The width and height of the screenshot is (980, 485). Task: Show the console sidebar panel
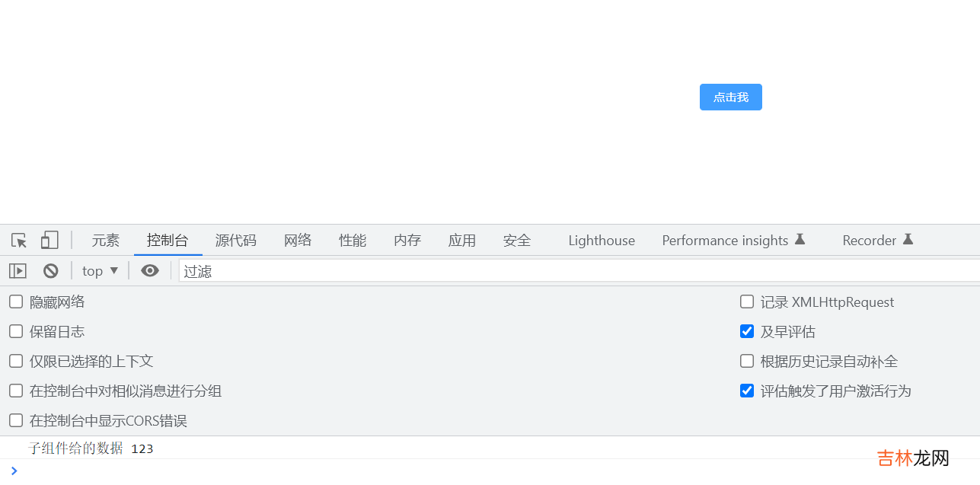point(18,271)
